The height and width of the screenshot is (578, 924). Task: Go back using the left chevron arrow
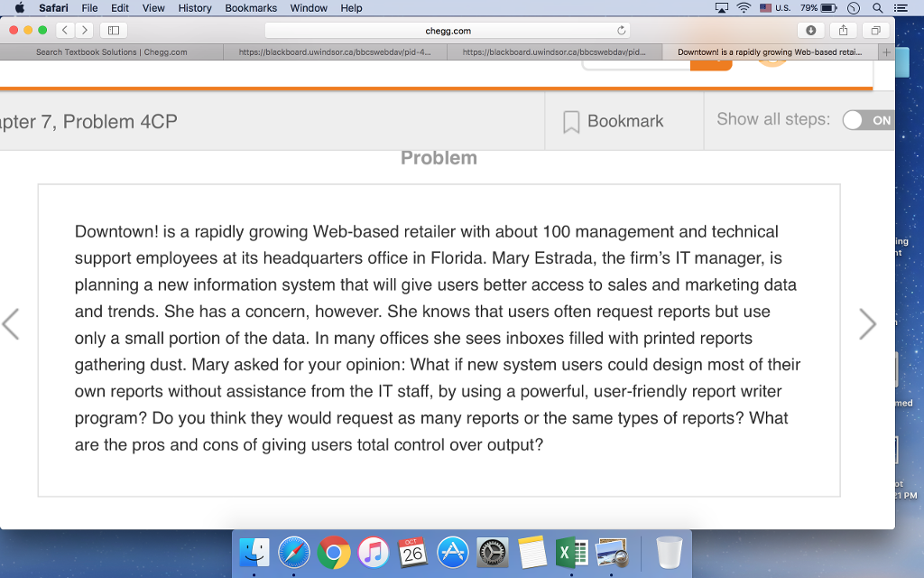12,323
